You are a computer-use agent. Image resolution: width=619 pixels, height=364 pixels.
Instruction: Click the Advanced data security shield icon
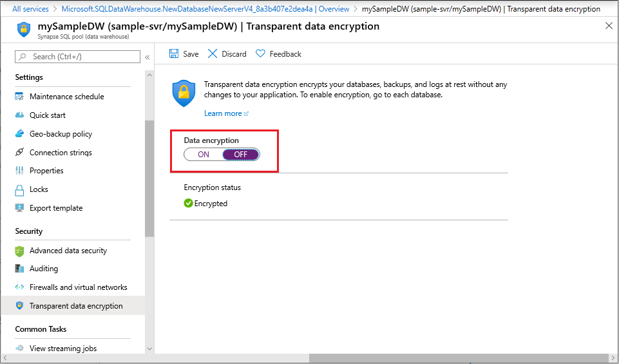[x=19, y=251]
